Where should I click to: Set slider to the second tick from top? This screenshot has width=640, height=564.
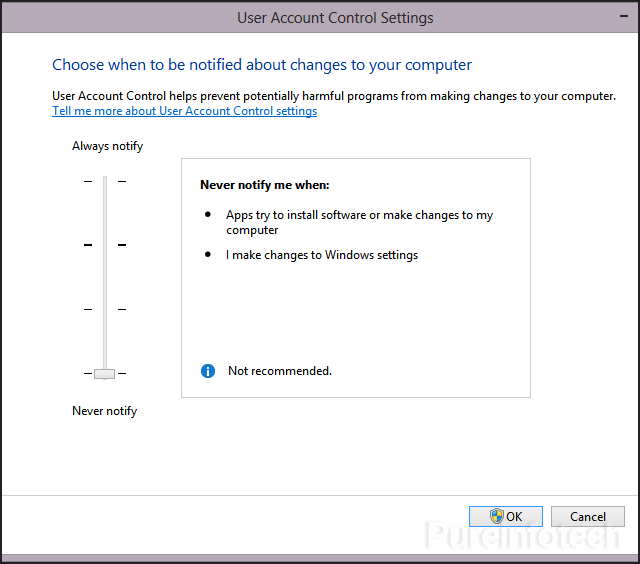105,245
